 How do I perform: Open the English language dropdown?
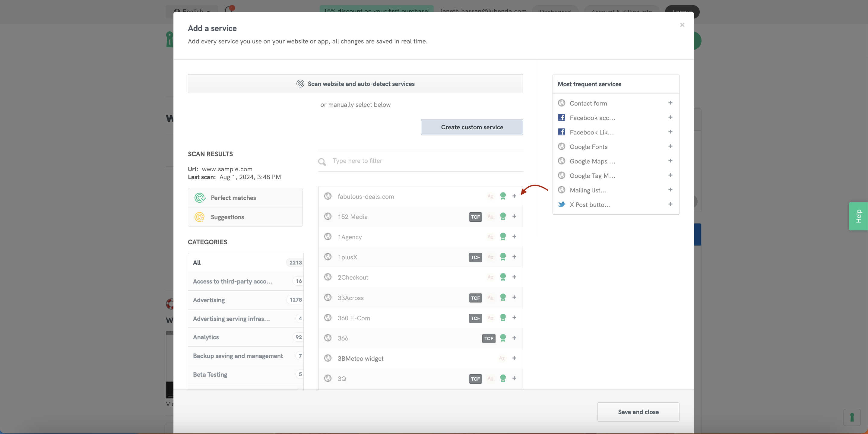192,11
